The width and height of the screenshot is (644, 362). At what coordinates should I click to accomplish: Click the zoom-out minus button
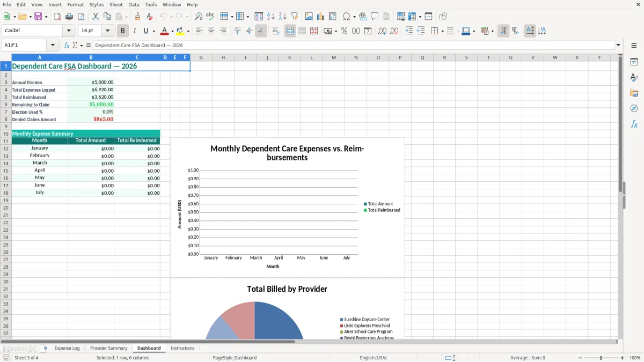[579, 358]
